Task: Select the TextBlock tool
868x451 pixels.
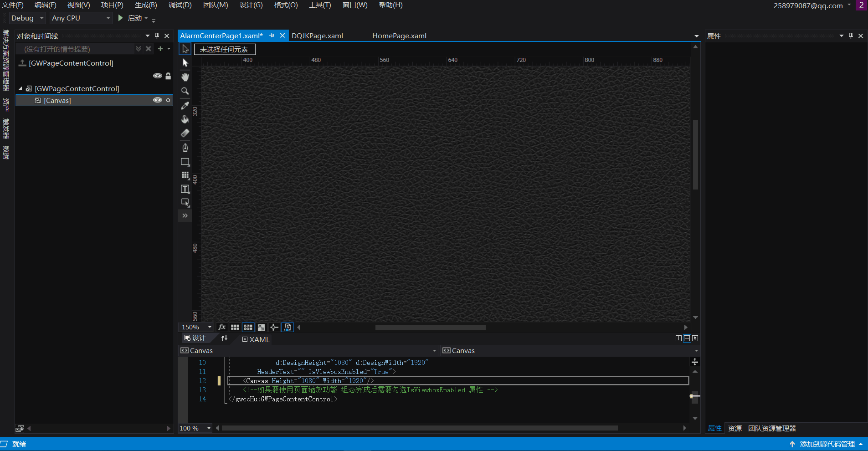Action: pyautogui.click(x=185, y=189)
